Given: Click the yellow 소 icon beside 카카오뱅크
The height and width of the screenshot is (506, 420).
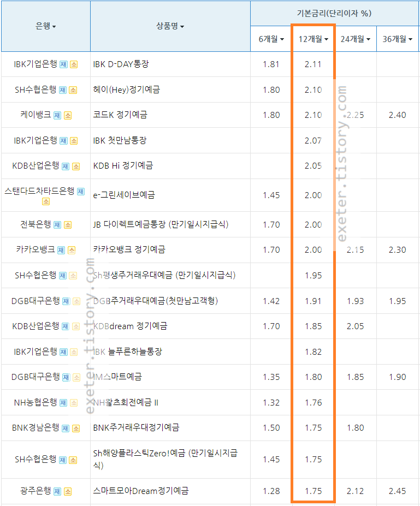Looking at the screenshot, I should 72,250.
